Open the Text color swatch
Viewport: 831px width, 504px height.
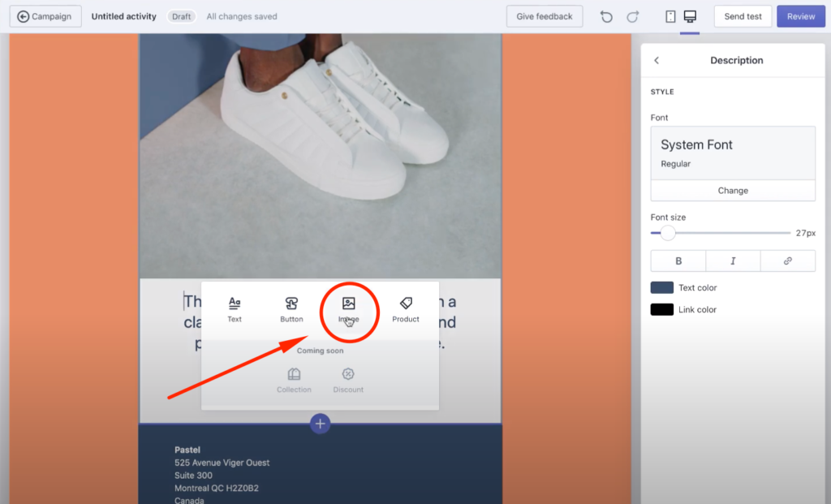(x=662, y=287)
